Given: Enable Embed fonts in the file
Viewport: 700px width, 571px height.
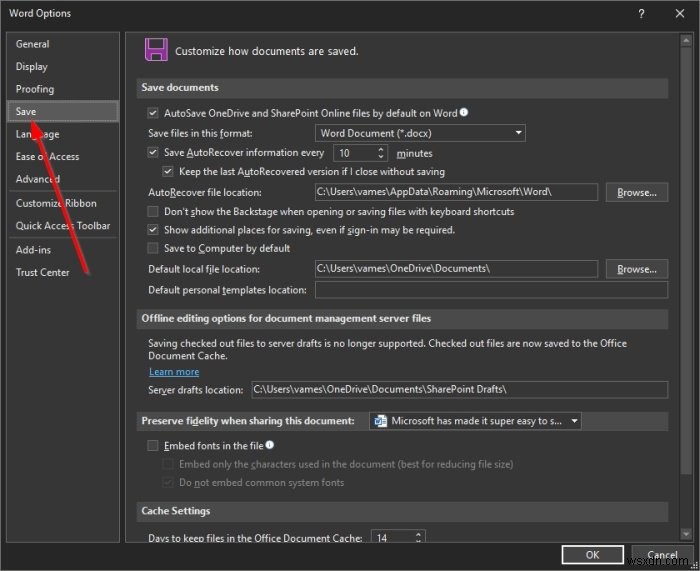Looking at the screenshot, I should [153, 446].
